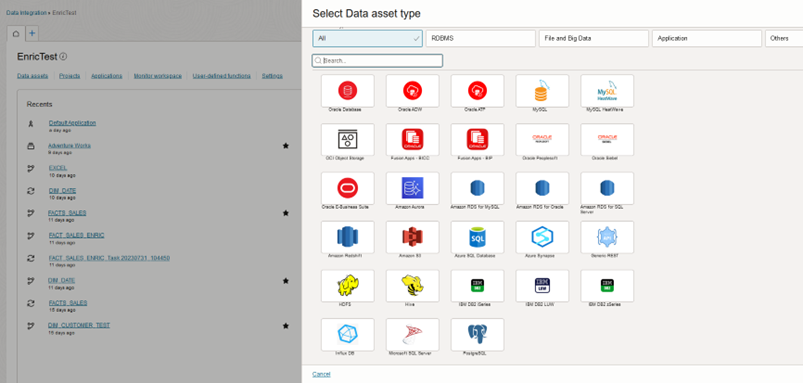Screen dimensions: 803x383
Task: Pick Fusion Apps - BICC tile
Action: (412, 140)
